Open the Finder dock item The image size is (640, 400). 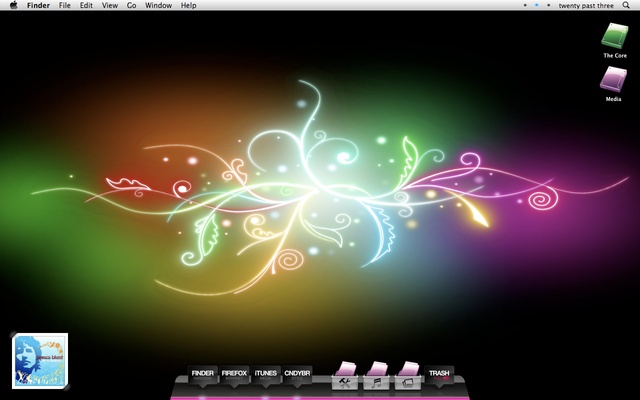pyautogui.click(x=203, y=373)
